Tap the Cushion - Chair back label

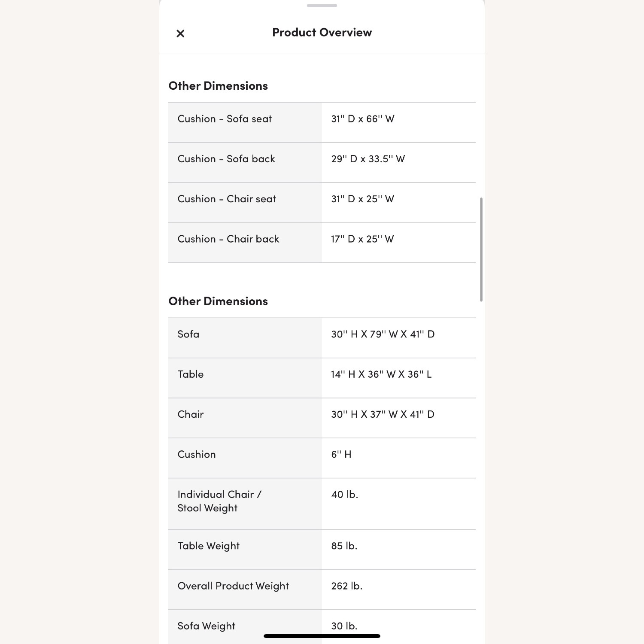[x=228, y=239]
